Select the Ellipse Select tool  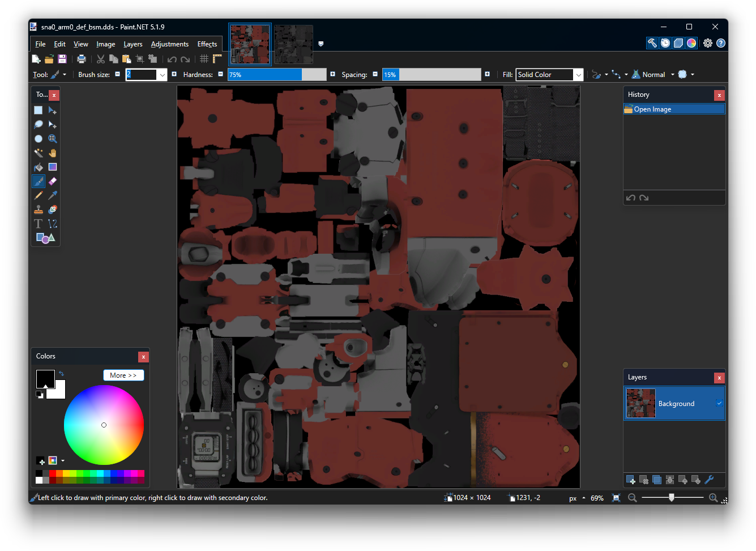[x=39, y=139]
